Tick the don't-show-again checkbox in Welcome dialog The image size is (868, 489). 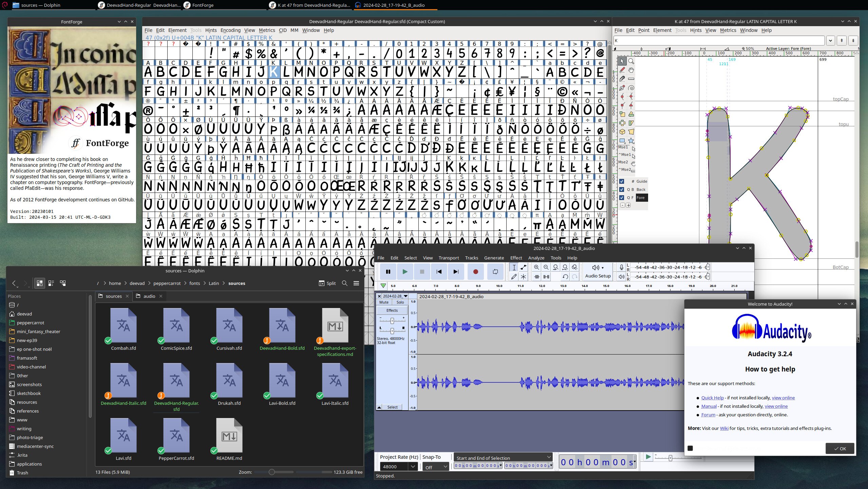[x=690, y=448]
